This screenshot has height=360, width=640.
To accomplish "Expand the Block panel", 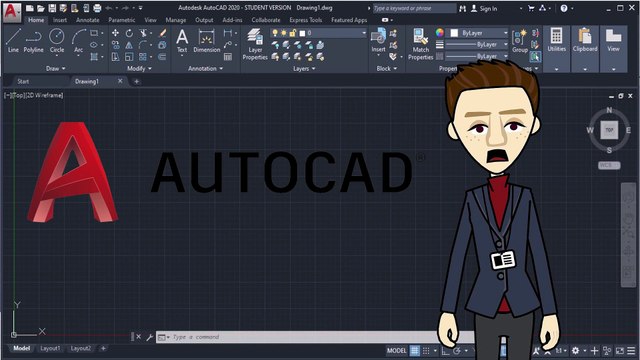I will 387,69.
